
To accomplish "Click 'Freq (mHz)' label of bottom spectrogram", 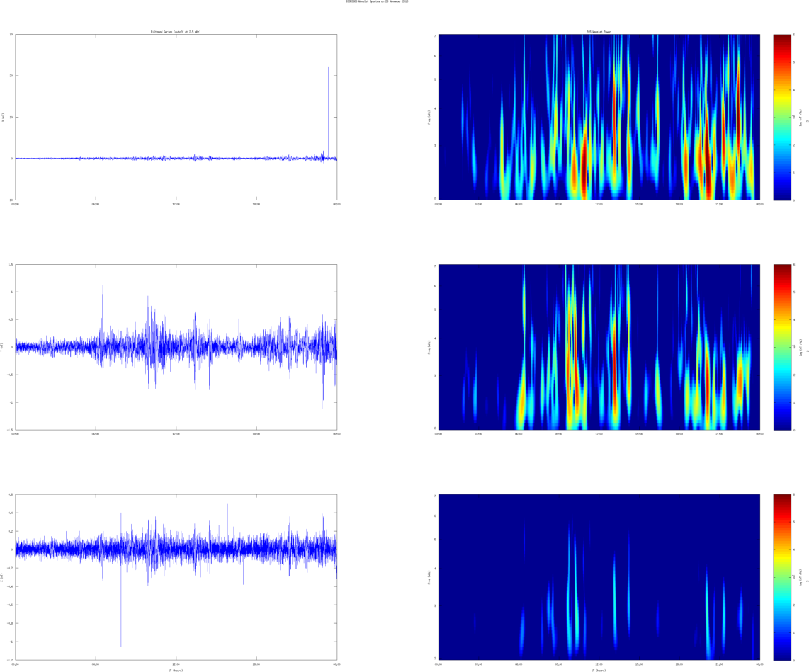I will pos(429,577).
